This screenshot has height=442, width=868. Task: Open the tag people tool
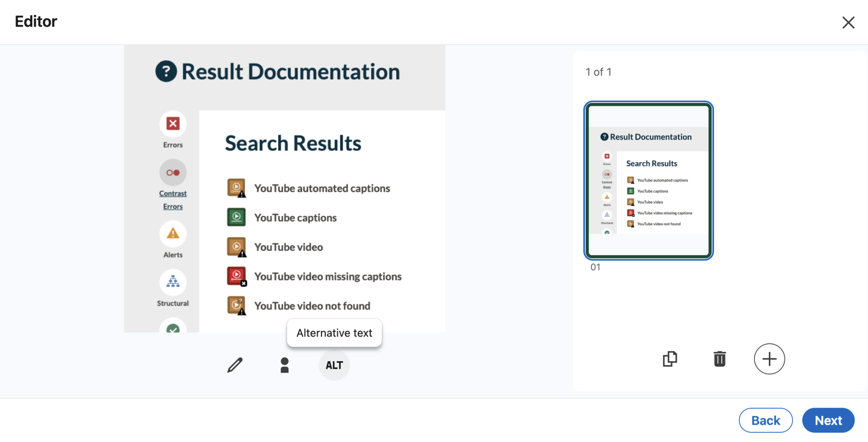tap(284, 365)
